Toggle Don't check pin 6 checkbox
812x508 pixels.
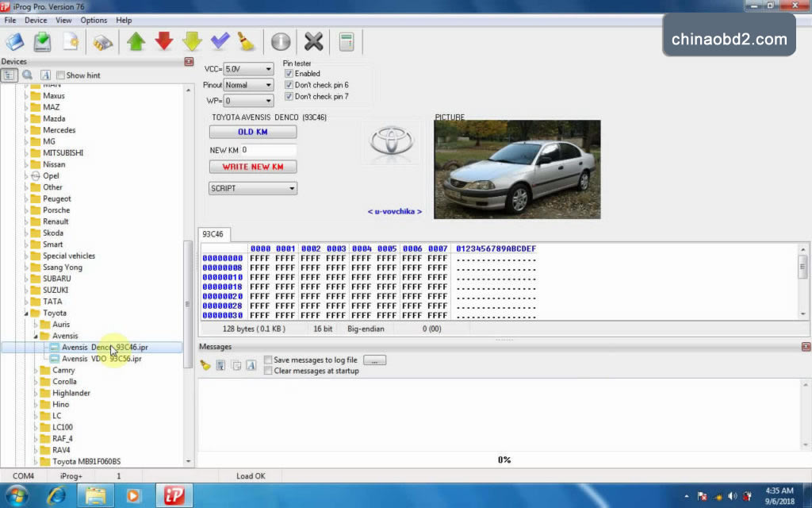289,85
